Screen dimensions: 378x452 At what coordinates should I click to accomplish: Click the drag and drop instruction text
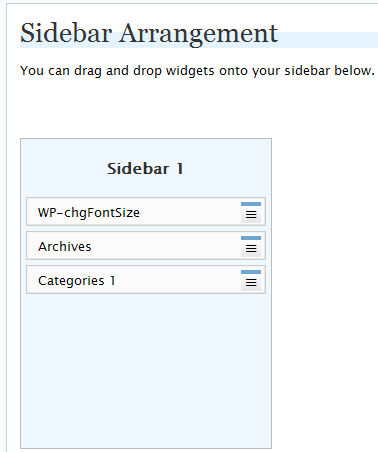[x=197, y=71]
